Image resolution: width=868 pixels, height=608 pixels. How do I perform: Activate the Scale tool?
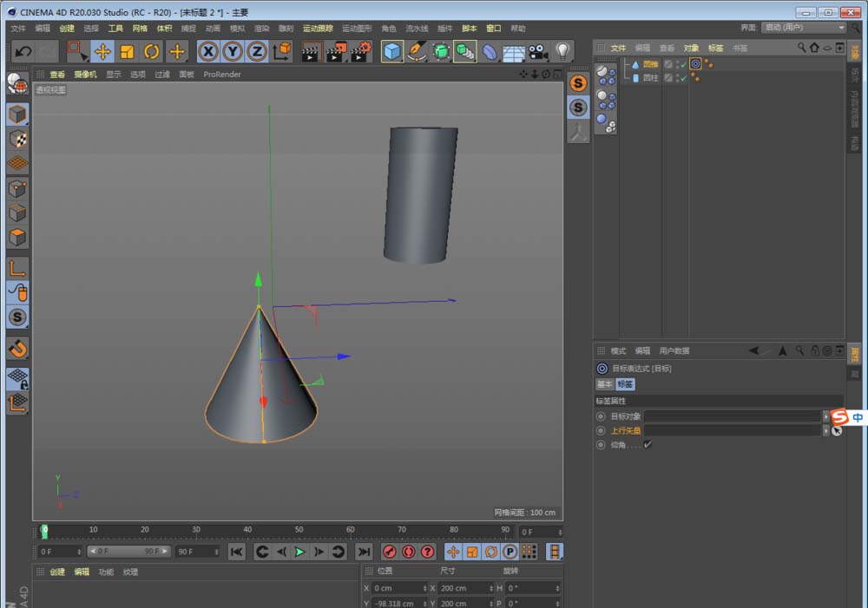(127, 52)
